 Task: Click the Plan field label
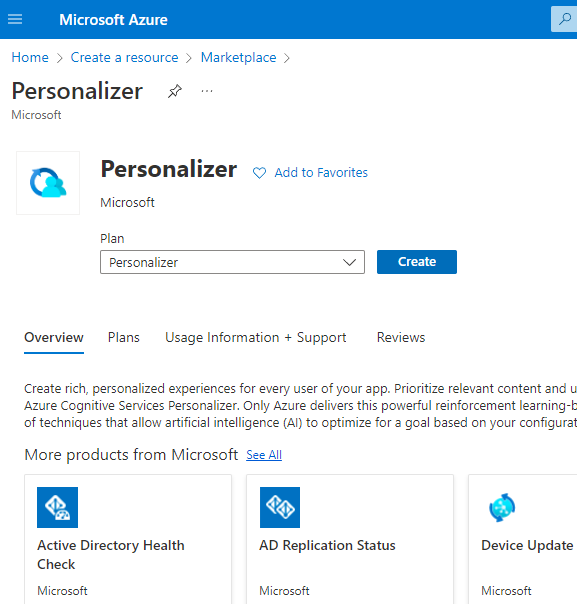112,238
